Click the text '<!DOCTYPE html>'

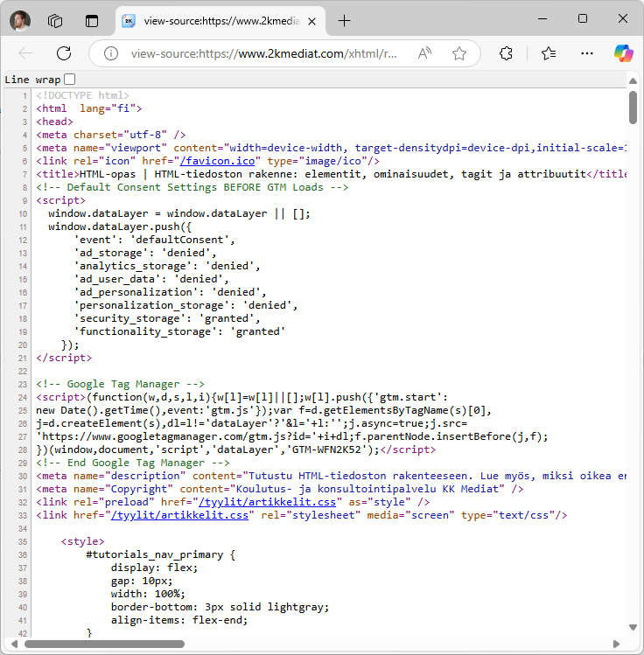tap(83, 95)
